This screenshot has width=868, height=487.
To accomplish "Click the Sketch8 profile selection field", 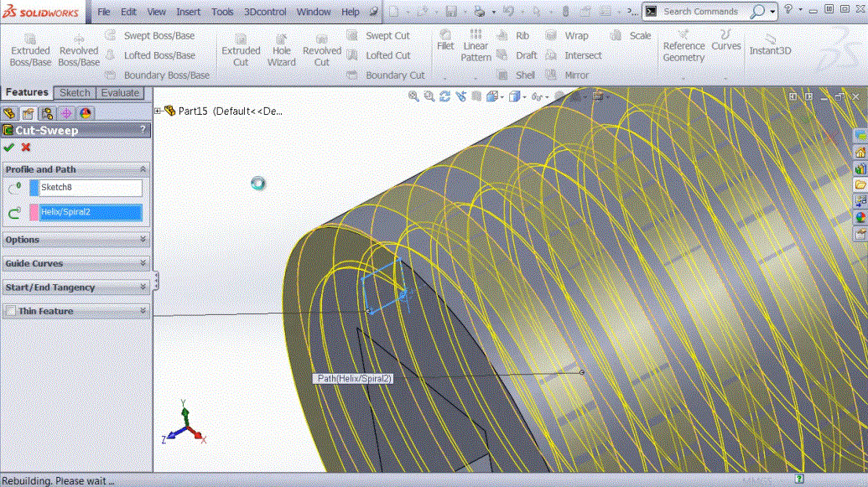I will click(91, 188).
